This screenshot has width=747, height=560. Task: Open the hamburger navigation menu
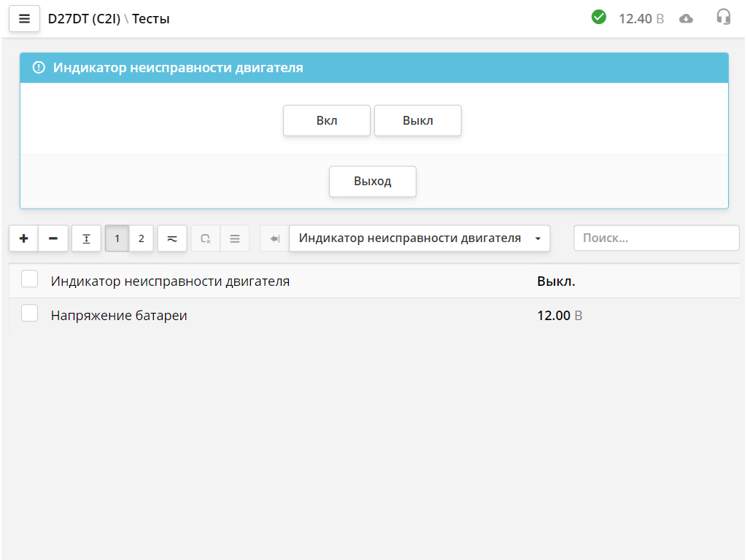pos(24,18)
